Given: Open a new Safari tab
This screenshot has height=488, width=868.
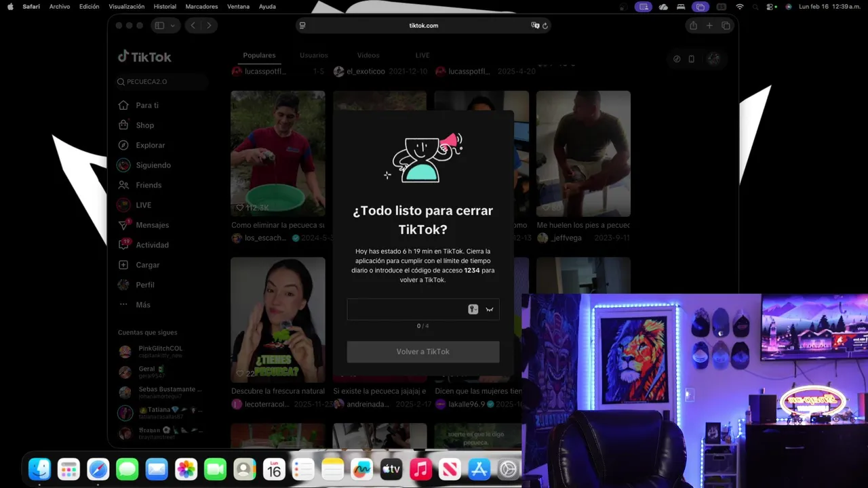Looking at the screenshot, I should point(709,26).
